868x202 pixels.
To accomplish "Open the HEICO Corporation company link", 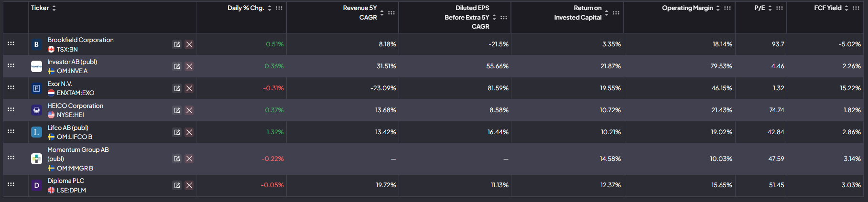I will [75, 106].
